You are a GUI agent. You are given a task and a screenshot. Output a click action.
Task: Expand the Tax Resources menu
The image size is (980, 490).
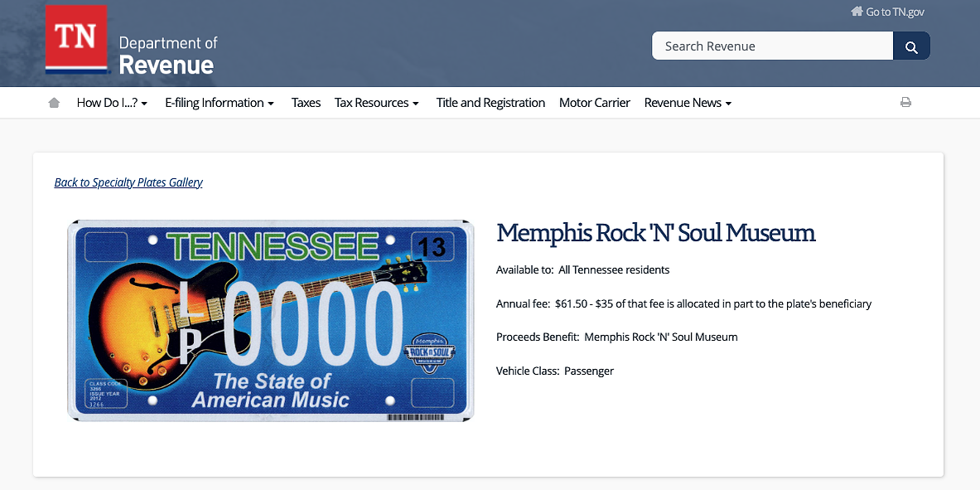(377, 103)
